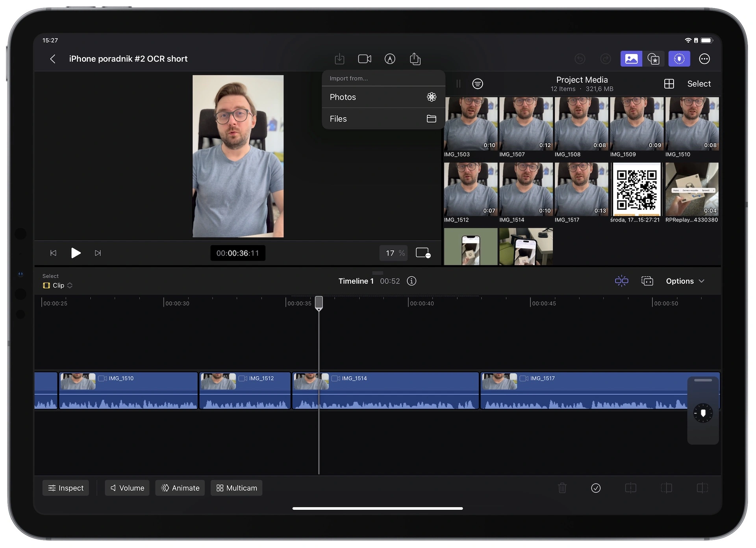756x548 pixels.
Task: Click the playhead handle on the ruler
Action: pos(319,303)
